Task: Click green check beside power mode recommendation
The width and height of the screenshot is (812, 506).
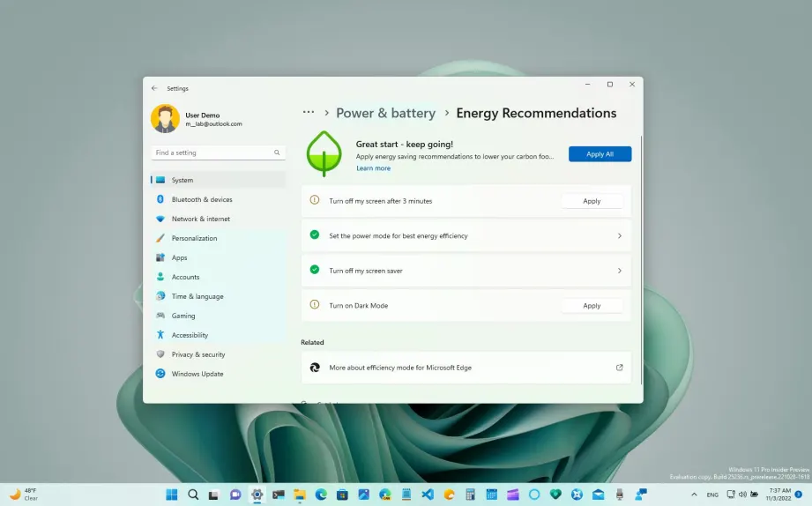Action: 315,234
